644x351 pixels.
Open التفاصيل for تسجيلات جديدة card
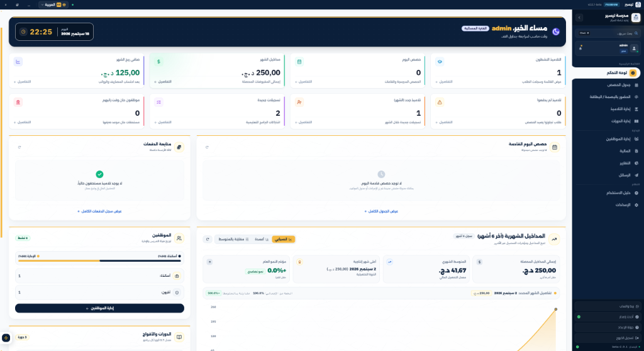163,122
